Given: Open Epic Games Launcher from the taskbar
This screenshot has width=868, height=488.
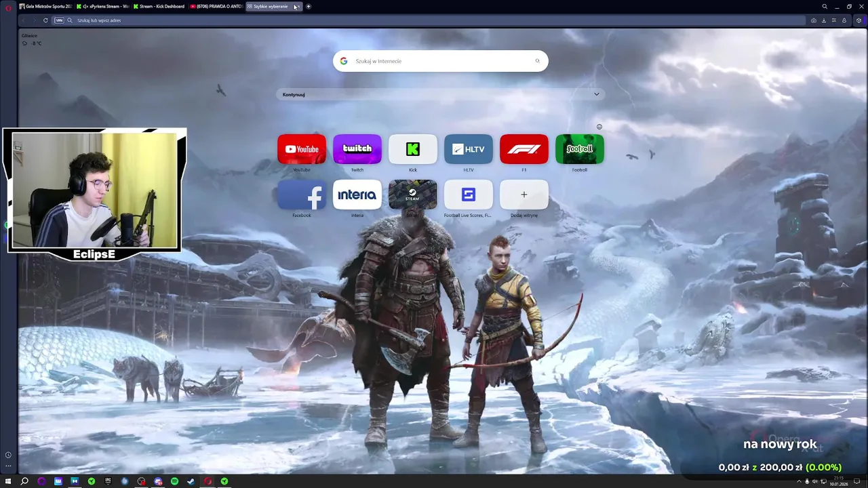Looking at the screenshot, I should point(108,481).
